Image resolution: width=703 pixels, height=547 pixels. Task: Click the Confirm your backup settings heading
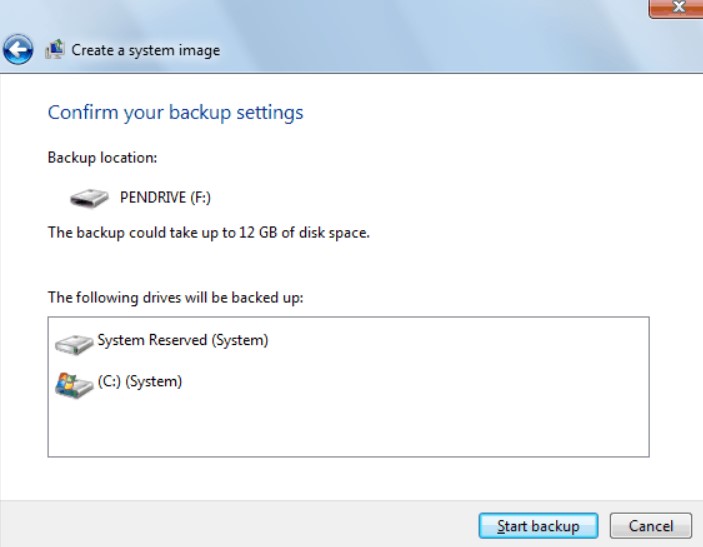click(175, 113)
